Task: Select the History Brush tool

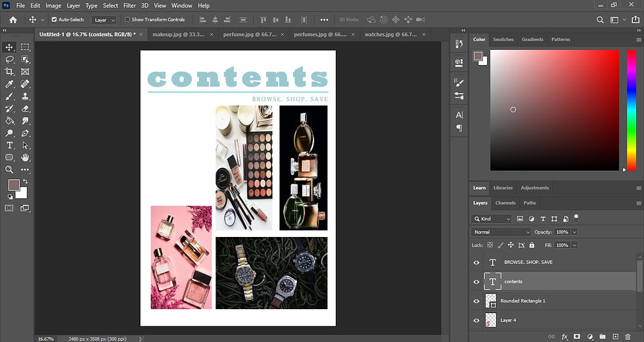Action: coord(9,109)
